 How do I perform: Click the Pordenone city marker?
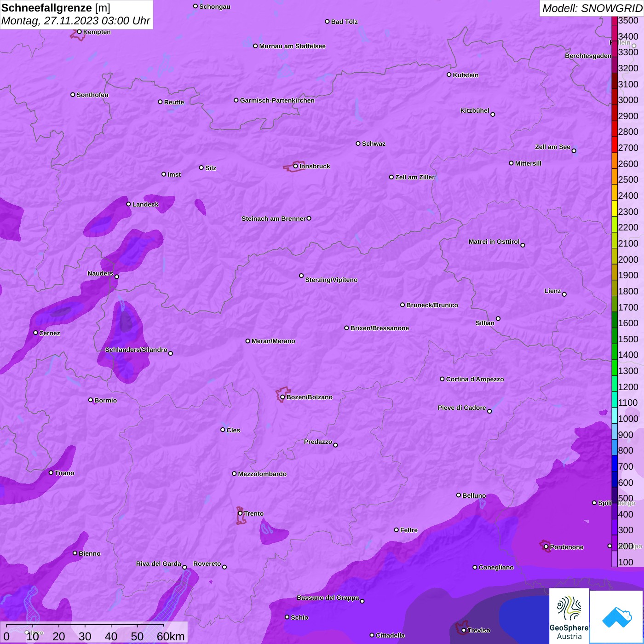[546, 547]
